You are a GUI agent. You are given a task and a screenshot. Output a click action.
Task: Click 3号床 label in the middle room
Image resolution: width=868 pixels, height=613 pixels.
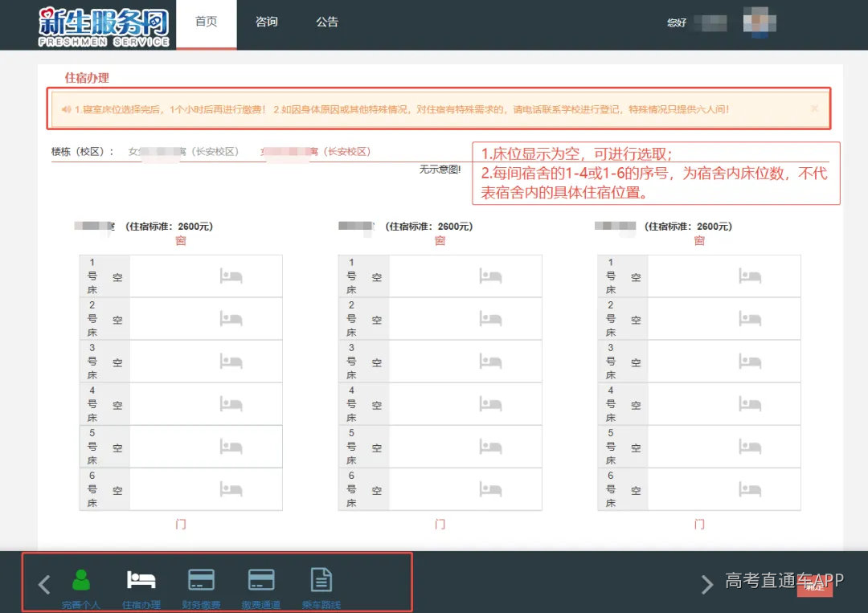(x=351, y=362)
